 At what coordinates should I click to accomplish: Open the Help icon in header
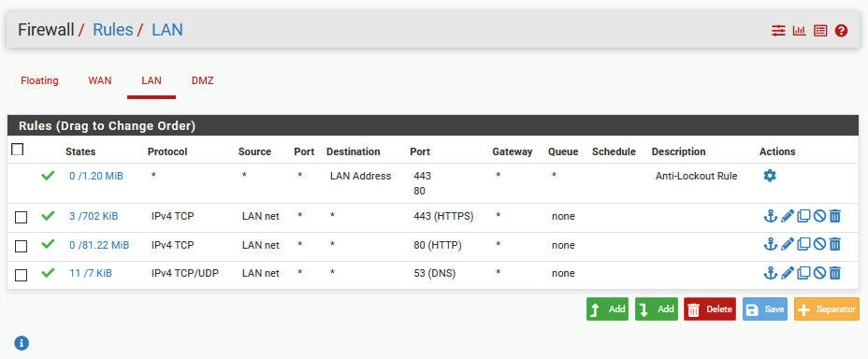point(841,31)
